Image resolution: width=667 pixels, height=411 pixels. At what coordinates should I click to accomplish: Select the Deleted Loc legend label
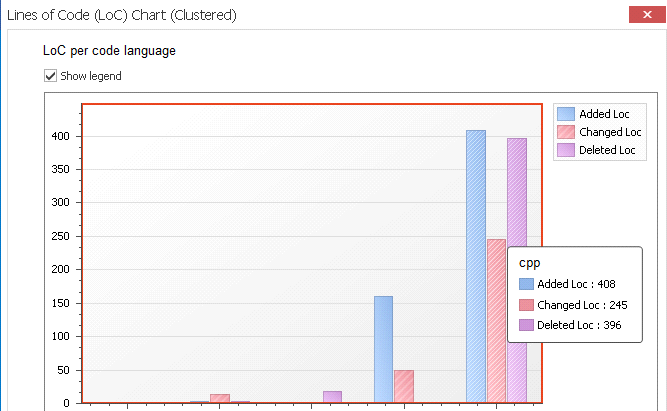click(607, 150)
